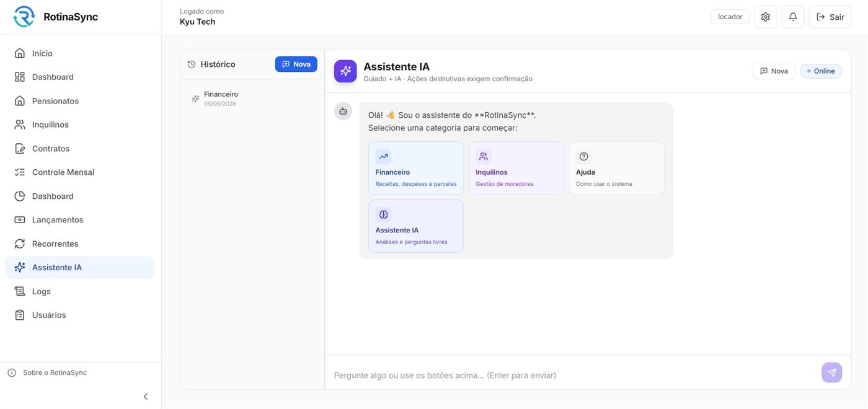
Task: Open Controle Mensal in the sidebar
Action: [79, 172]
